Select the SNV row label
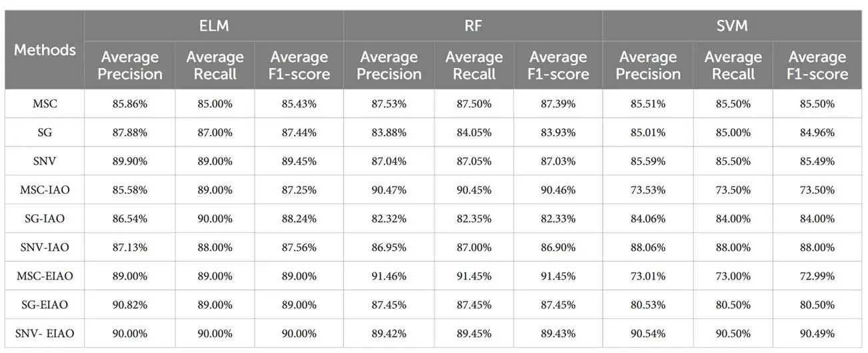 point(45,161)
